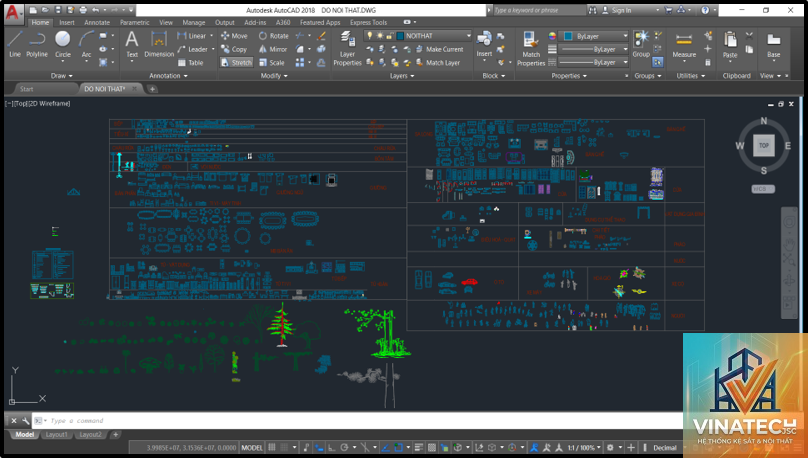Viewport: 808px width, 458px height.
Task: Switch to the Annotate ribbon tab
Action: click(x=97, y=23)
